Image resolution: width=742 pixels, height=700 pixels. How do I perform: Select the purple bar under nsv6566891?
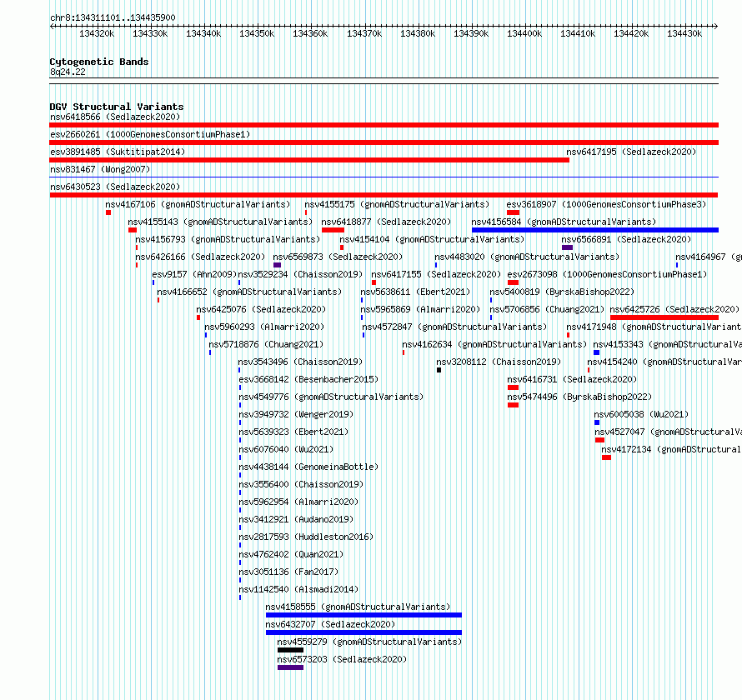coord(568,247)
